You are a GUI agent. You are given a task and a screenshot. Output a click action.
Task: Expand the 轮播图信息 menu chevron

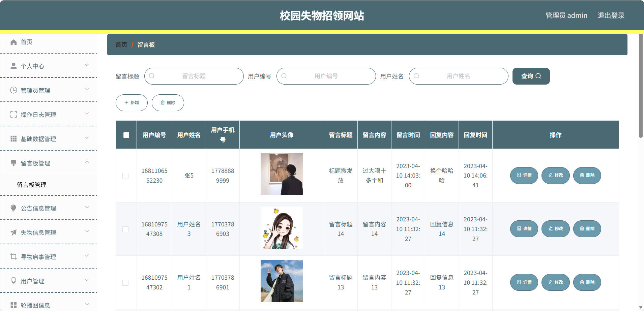click(87, 304)
